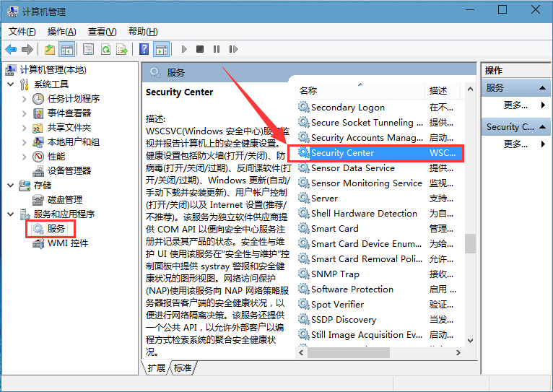Select 计算机管理(本地) root node
This screenshot has height=392, width=553.
53,70
